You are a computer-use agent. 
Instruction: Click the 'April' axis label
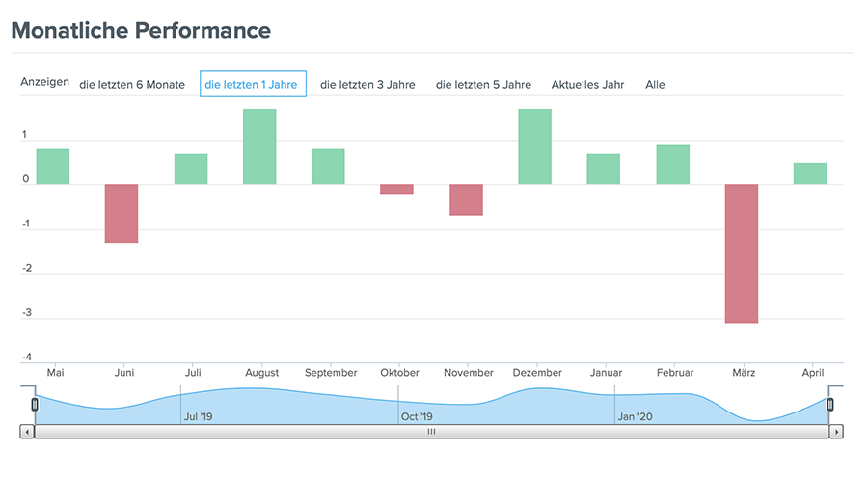[x=813, y=373]
